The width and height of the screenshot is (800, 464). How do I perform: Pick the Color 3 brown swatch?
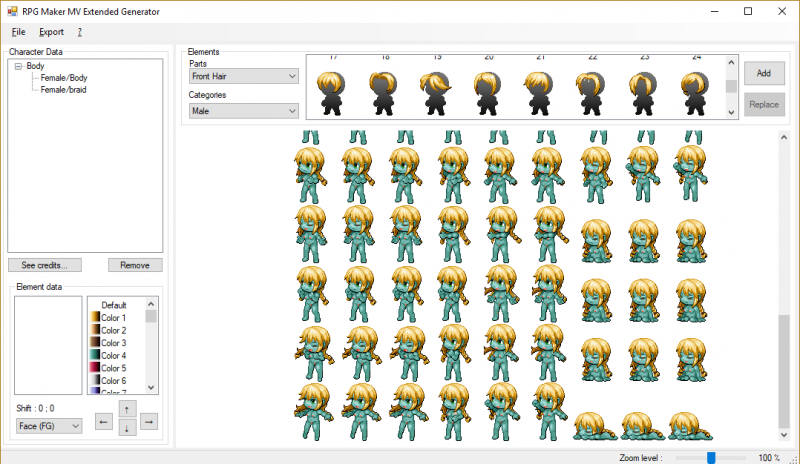pyautogui.click(x=95, y=343)
